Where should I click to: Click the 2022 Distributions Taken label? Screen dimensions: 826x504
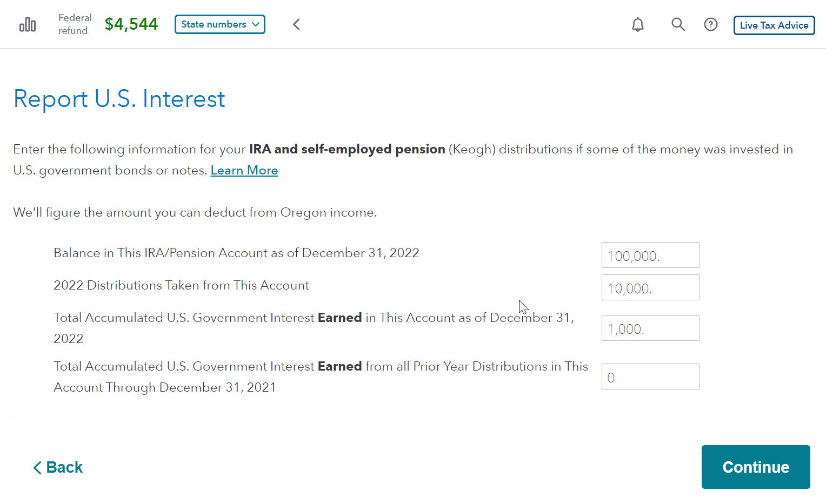click(x=181, y=285)
